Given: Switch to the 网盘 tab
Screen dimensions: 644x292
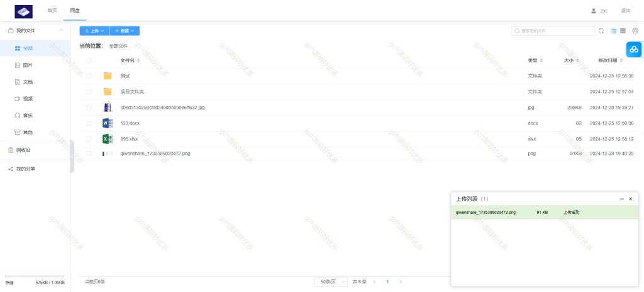Looking at the screenshot, I should 75,10.
